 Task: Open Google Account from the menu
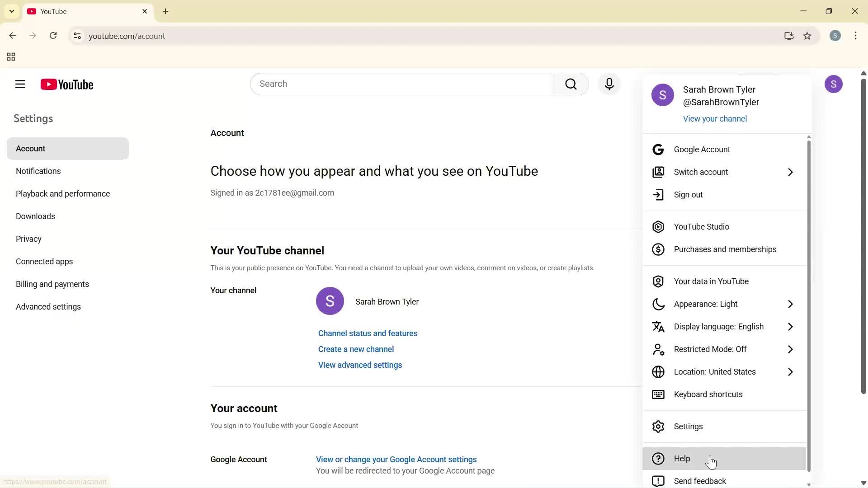point(702,149)
